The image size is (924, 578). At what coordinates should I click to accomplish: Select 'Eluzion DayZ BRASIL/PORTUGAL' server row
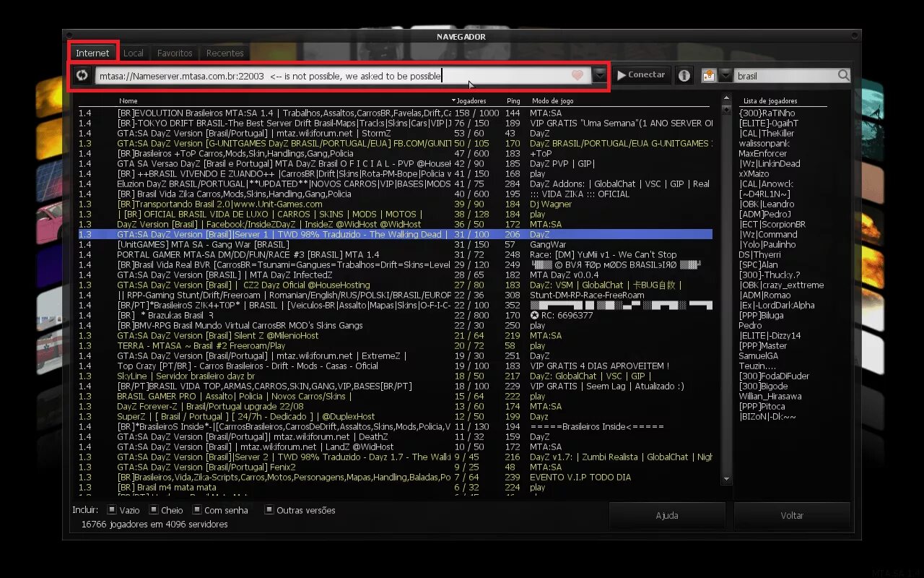tap(396, 184)
